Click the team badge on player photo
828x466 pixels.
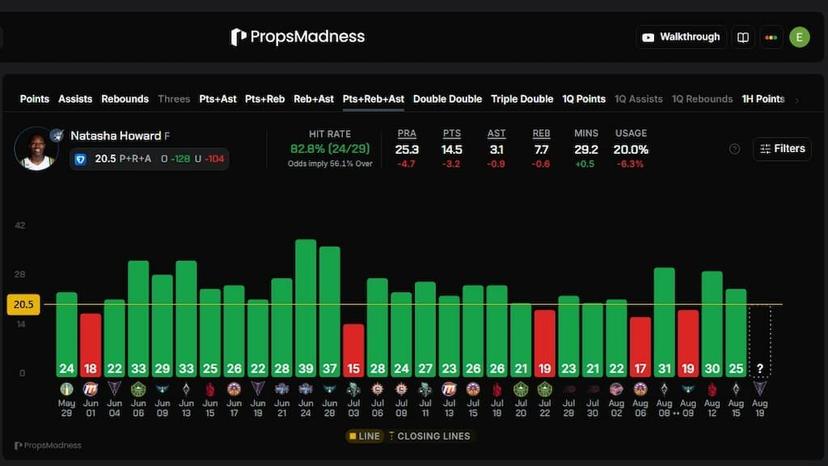(57, 135)
